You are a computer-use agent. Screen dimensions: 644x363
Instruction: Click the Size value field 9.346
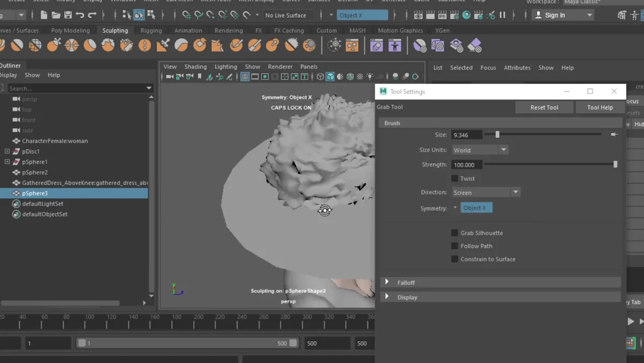coord(466,135)
